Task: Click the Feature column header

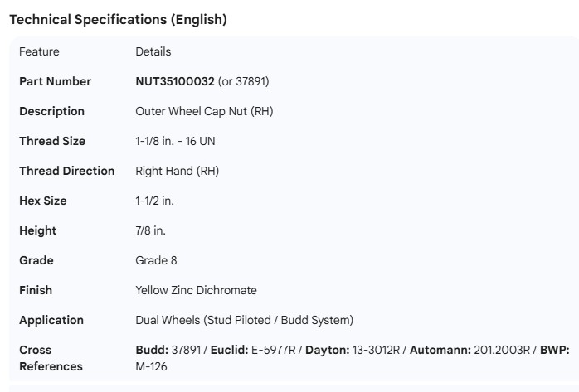Action: [x=39, y=51]
